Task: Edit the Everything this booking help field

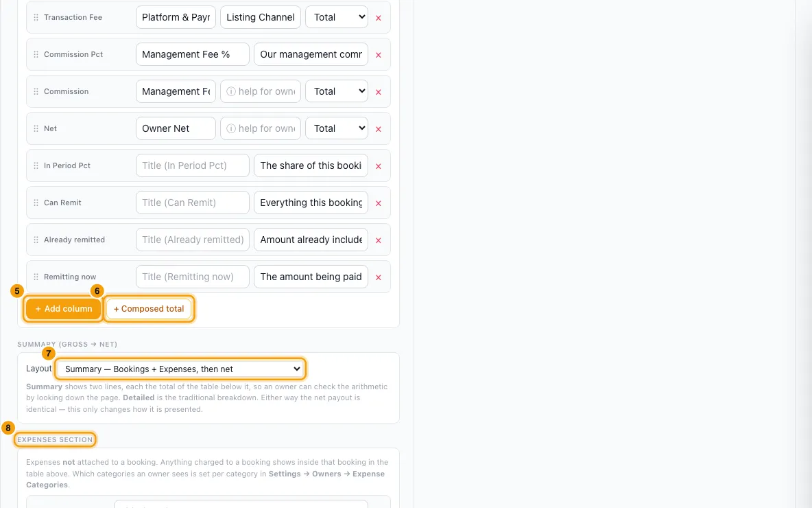Action: 311,203
